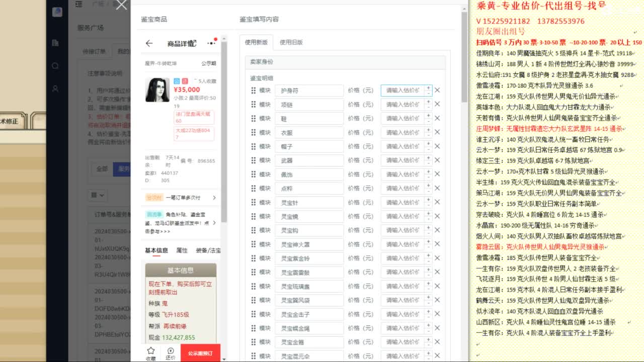Grab the drag handle of 鞋 row
Screen dimensions: 644x362
click(x=254, y=119)
